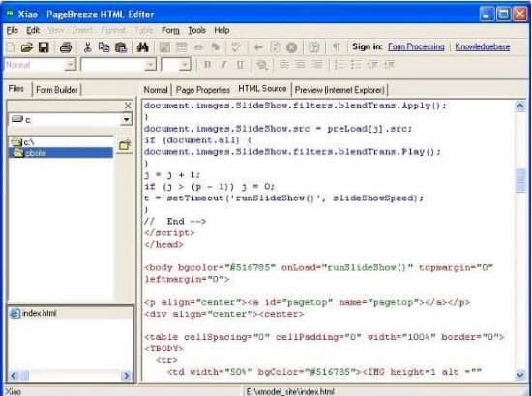Viewport: 532px width, 396px height.
Task: Click the 'Xiao' status bar text
Action: 13,391
